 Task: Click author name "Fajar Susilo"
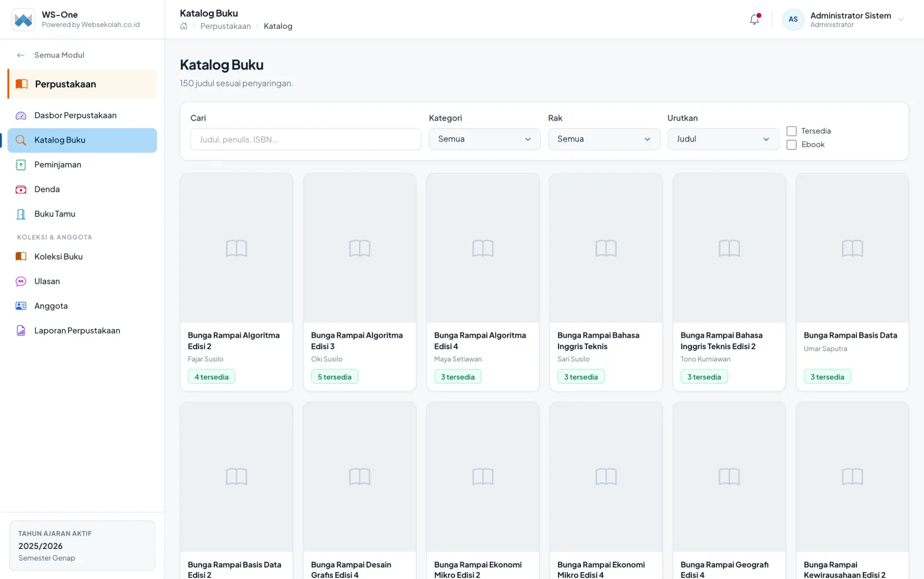pos(206,359)
